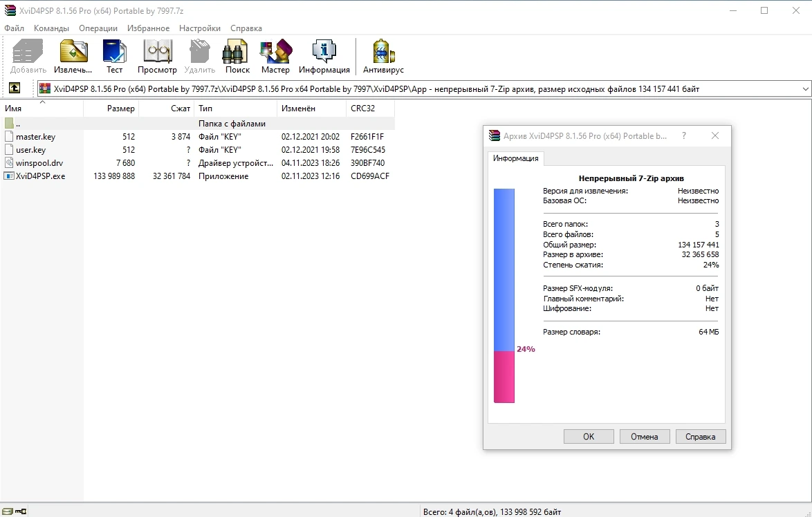Select the XviD4PSP.exe file name

[x=40, y=176]
